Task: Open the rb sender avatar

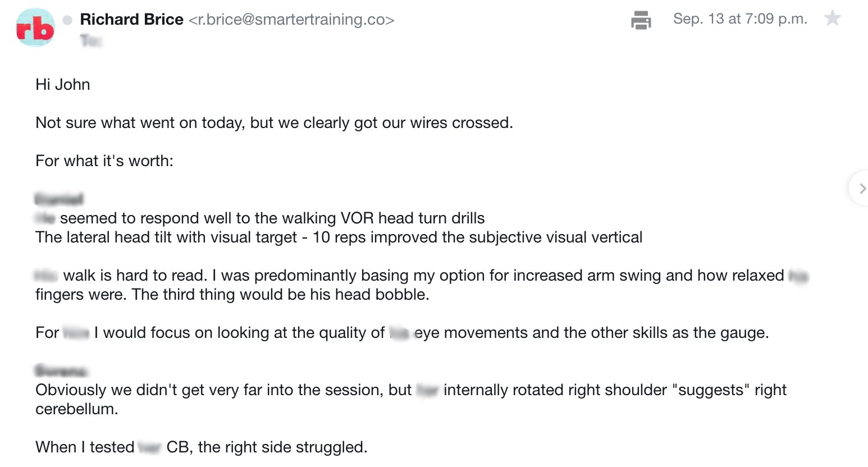Action: [x=35, y=28]
